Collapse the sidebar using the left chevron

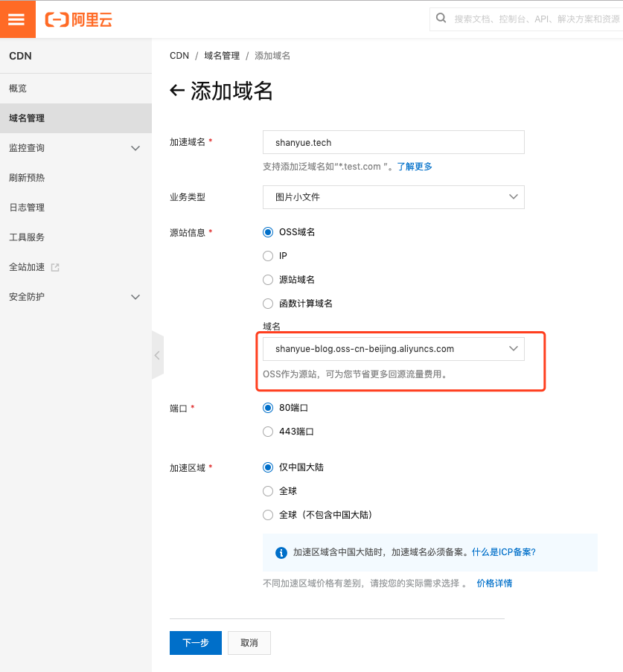pos(157,355)
